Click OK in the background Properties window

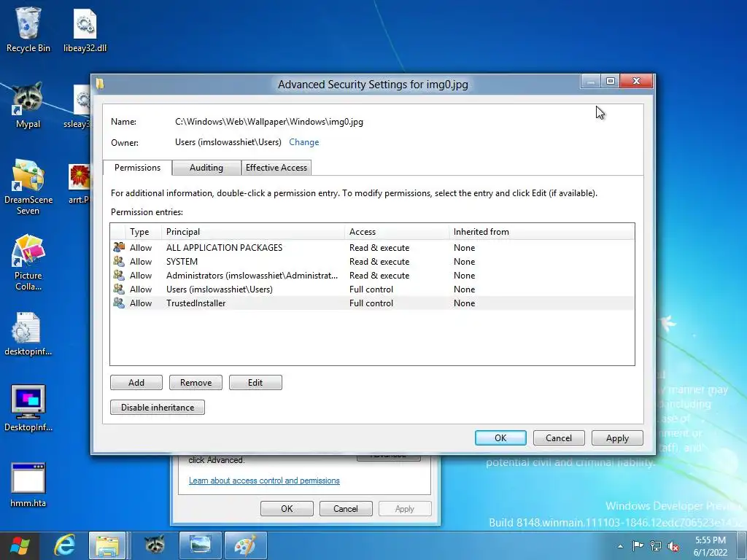(287, 508)
